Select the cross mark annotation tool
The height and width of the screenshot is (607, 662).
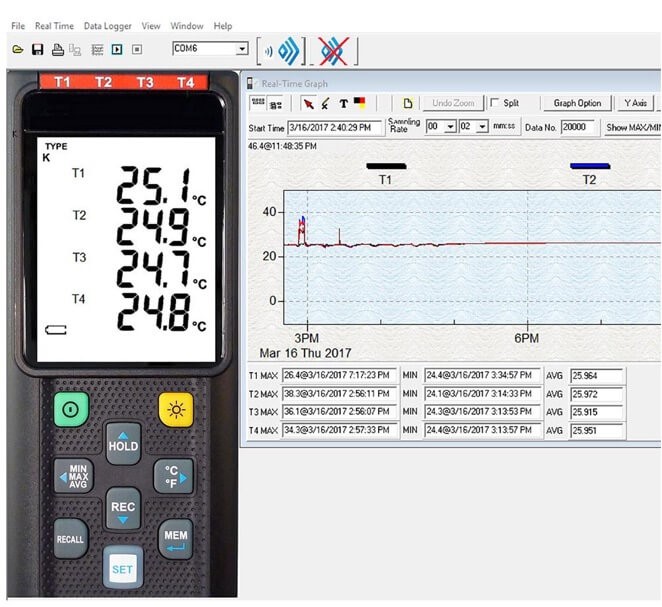click(x=326, y=103)
